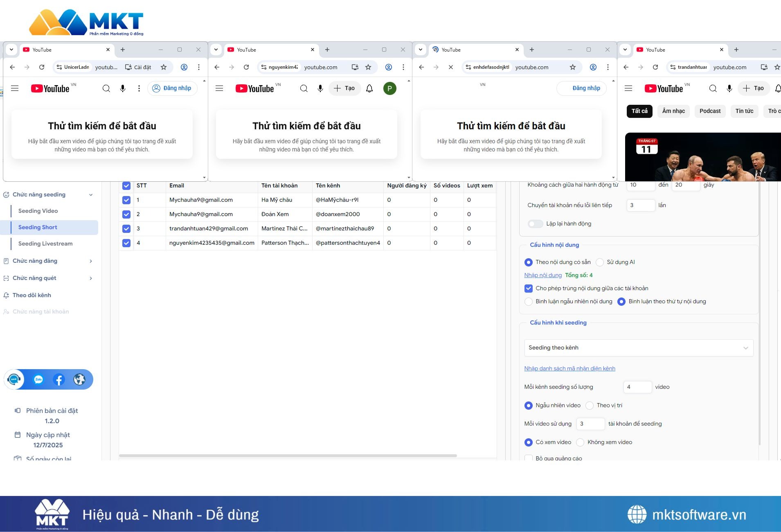The height and width of the screenshot is (532, 781).
Task: Click the green P profile avatar
Action: pyautogui.click(x=389, y=88)
